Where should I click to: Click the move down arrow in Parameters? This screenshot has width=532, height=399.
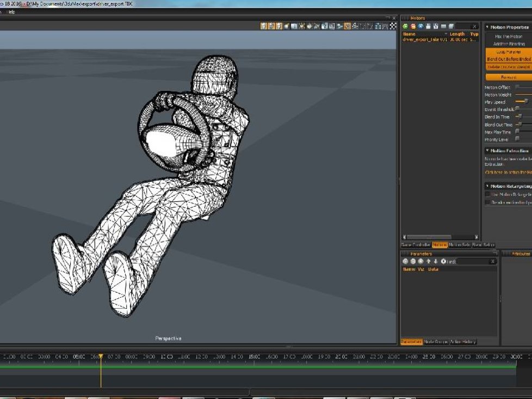(436, 261)
